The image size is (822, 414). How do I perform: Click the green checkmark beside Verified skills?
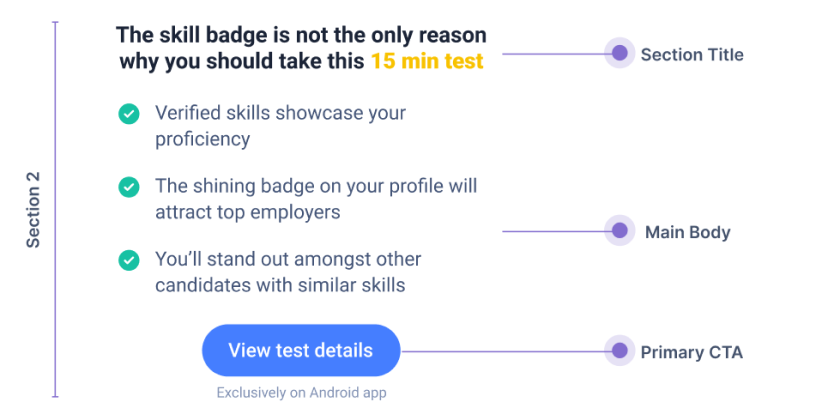[129, 114]
